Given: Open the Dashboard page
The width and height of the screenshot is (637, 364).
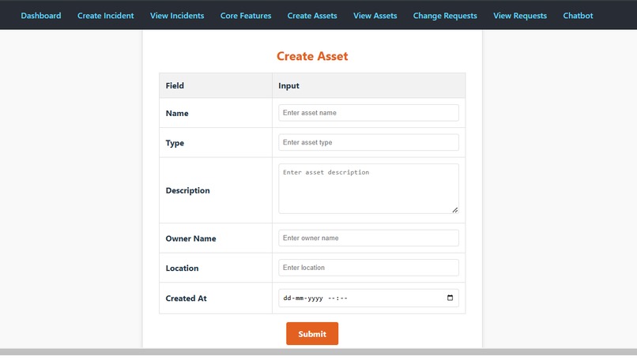Looking at the screenshot, I should [x=41, y=16].
